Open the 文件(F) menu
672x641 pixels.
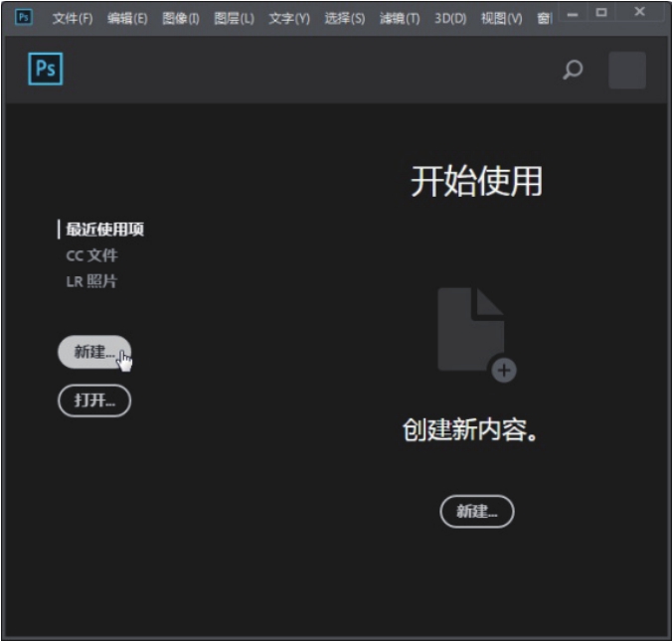[72, 18]
